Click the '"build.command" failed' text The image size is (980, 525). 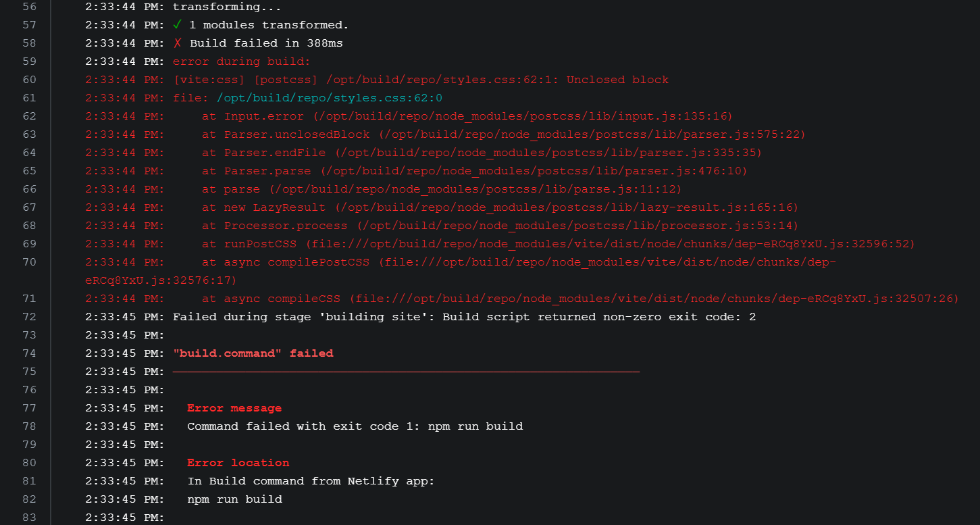pos(253,353)
